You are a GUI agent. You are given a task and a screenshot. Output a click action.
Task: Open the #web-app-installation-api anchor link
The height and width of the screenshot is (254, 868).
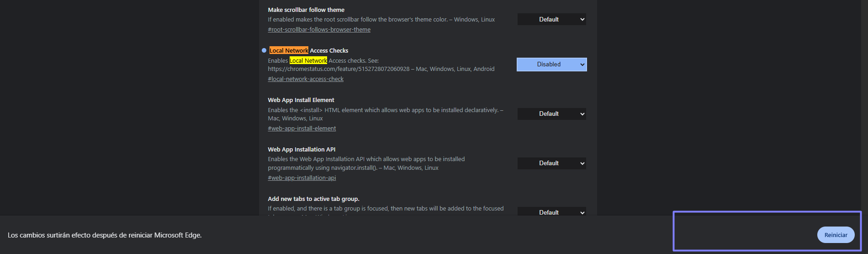302,178
